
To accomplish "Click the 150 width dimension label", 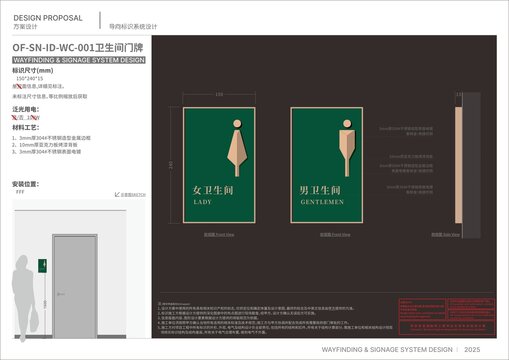I will (x=219, y=94).
